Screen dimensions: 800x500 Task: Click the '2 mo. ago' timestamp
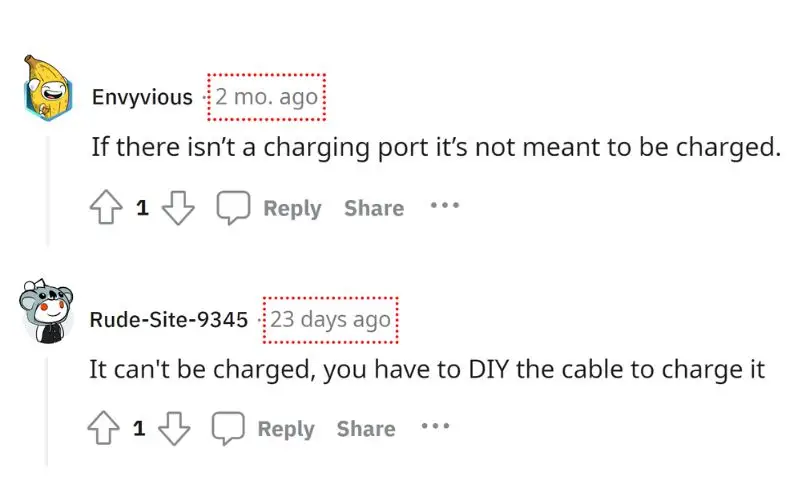point(266,96)
